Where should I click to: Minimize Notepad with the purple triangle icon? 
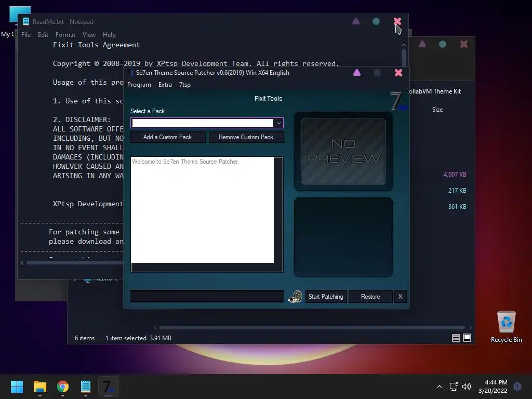pos(355,21)
